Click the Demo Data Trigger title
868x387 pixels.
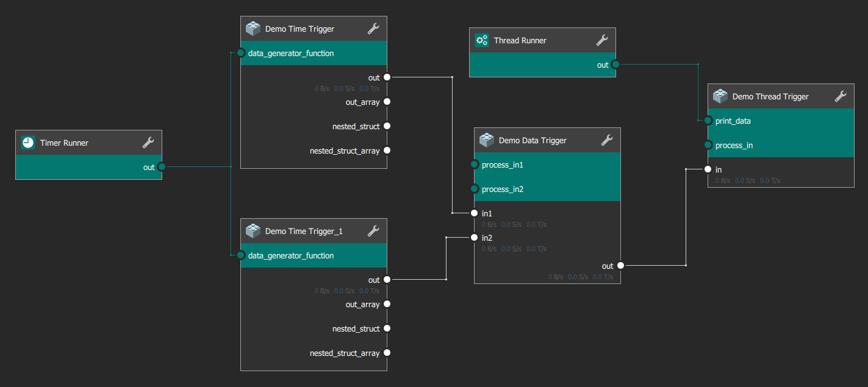(533, 140)
